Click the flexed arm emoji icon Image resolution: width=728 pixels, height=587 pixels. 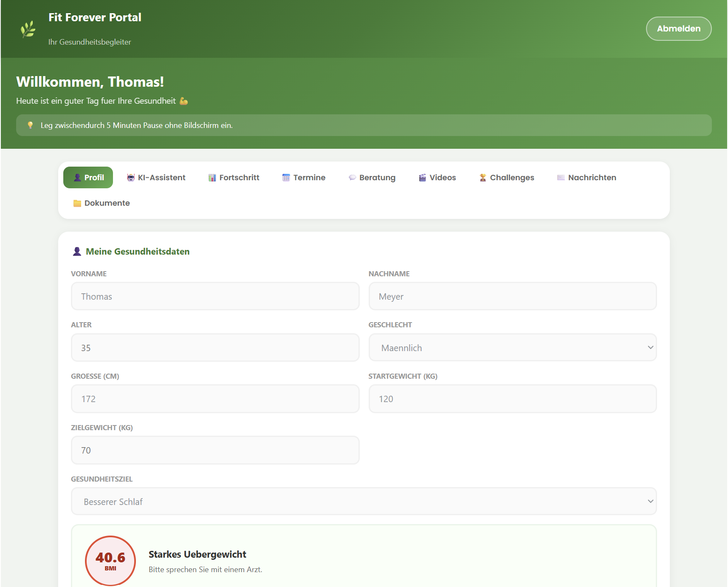coord(183,101)
